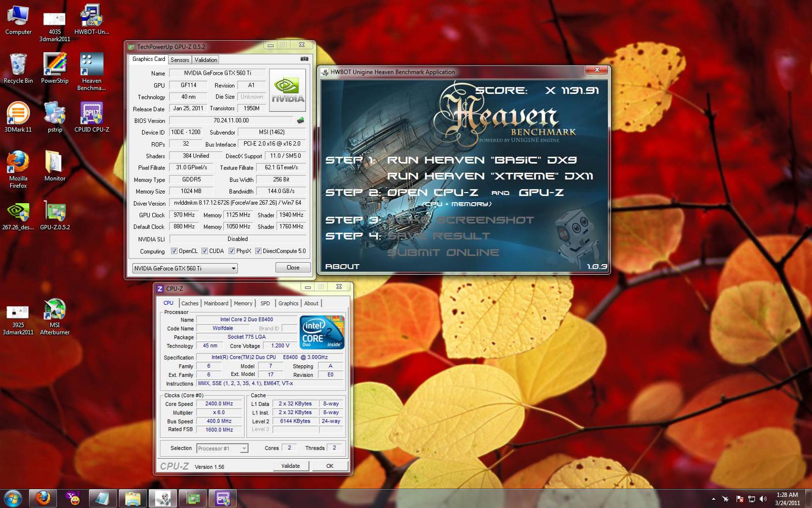The image size is (812, 508).
Task: Open the Graphics tab in CPU-Z
Action: tap(288, 303)
